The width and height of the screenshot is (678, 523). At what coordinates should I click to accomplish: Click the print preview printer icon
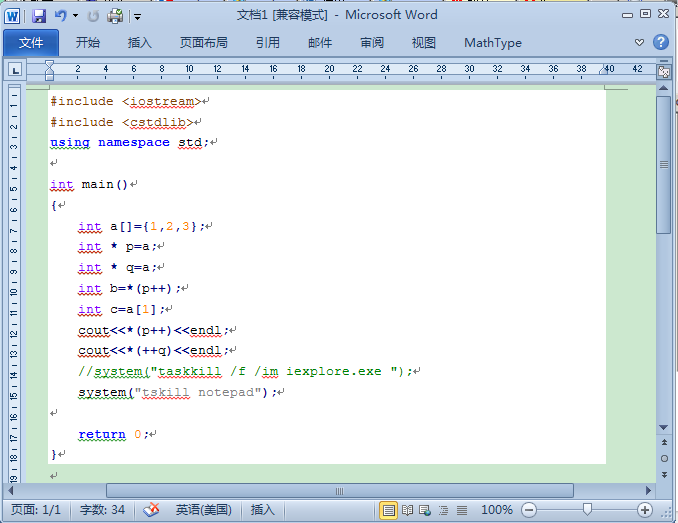[x=115, y=16]
